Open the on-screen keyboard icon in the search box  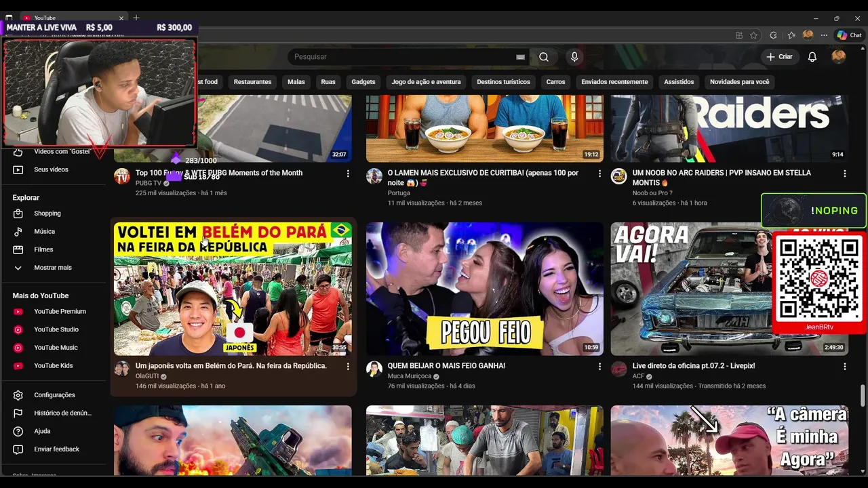[x=520, y=57]
